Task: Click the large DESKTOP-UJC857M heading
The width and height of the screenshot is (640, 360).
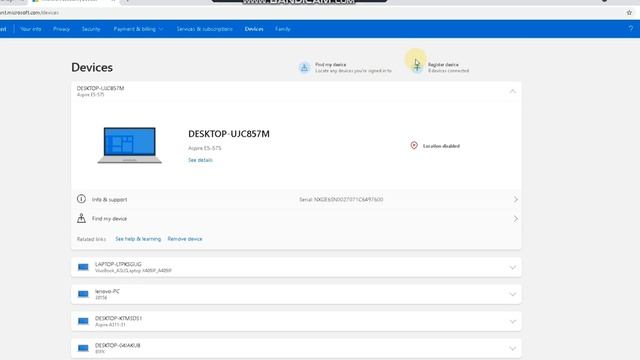Action: pos(229,134)
